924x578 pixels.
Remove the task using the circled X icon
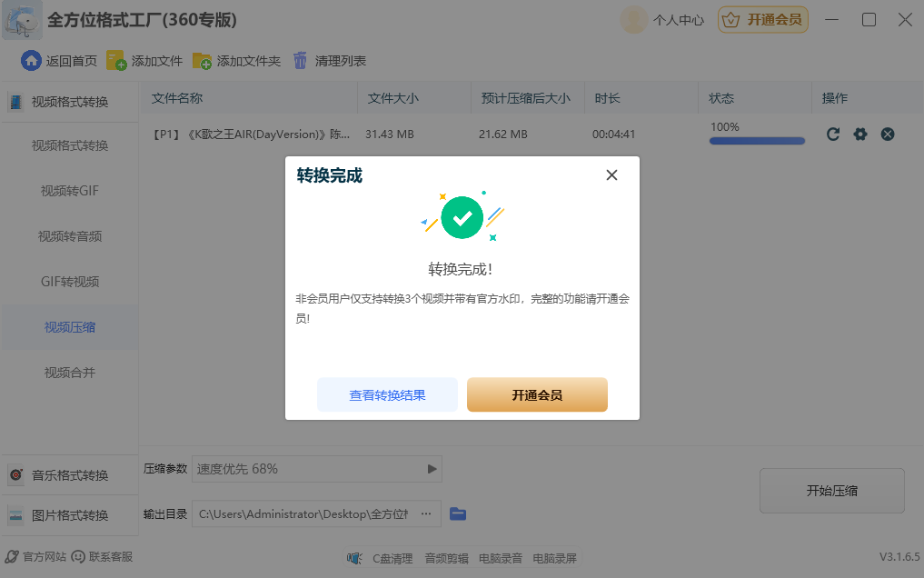[x=888, y=134]
